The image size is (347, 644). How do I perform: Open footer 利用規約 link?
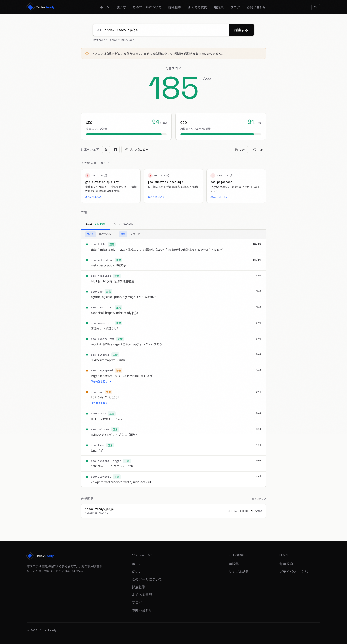pyautogui.click(x=286, y=564)
